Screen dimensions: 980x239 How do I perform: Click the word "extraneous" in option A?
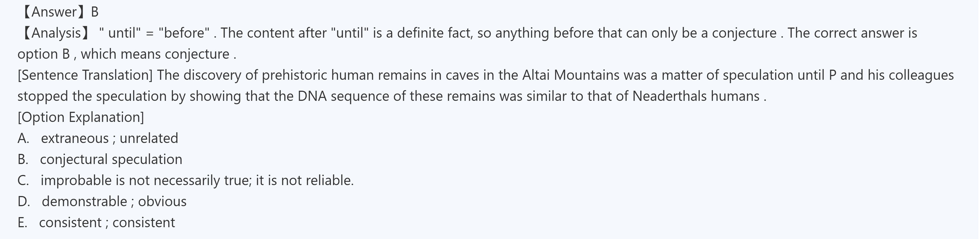75,138
